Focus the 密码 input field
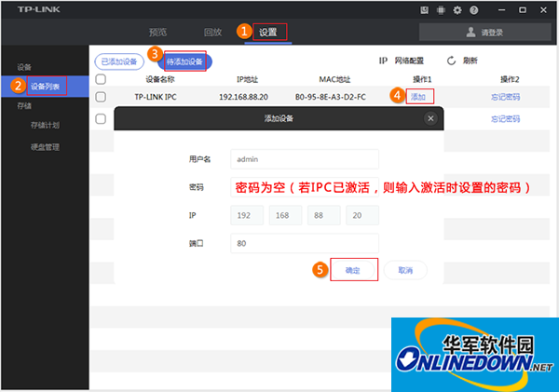The height and width of the screenshot is (392, 559). coord(305,187)
